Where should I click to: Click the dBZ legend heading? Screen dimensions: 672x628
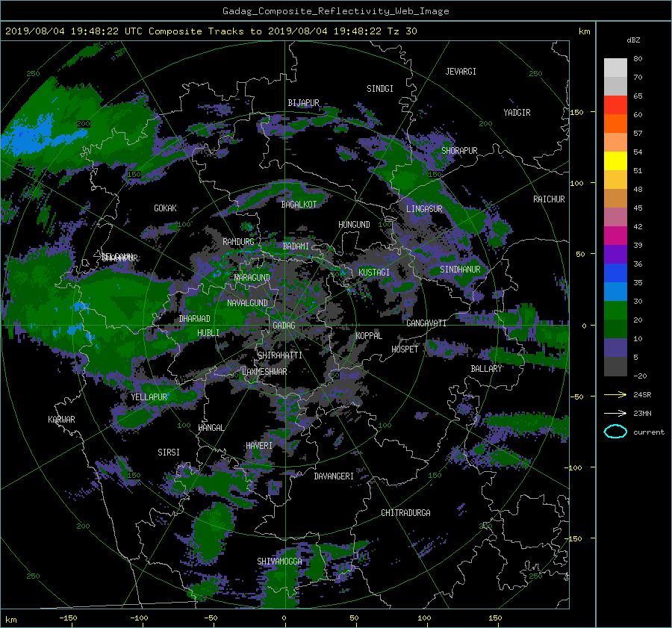point(633,40)
